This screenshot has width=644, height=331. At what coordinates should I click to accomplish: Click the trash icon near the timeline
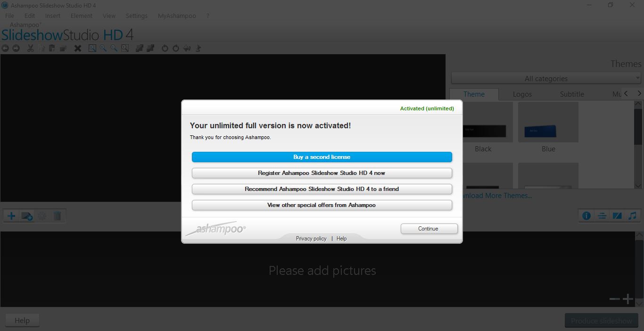(58, 215)
